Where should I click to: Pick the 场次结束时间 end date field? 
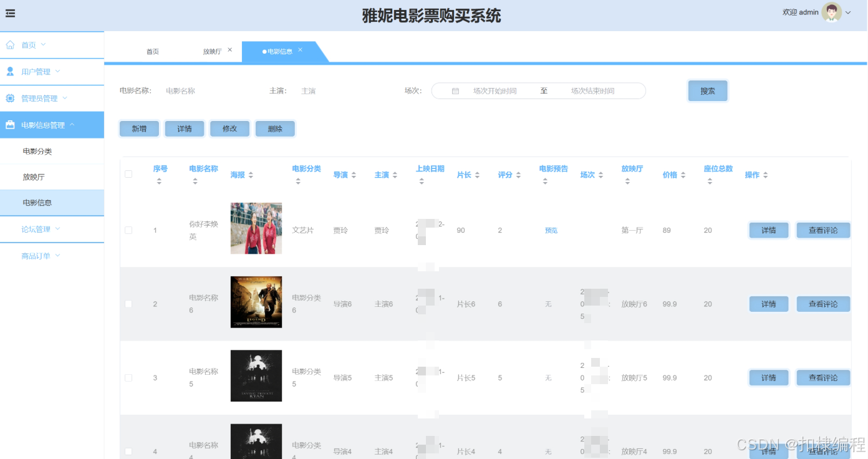click(593, 91)
